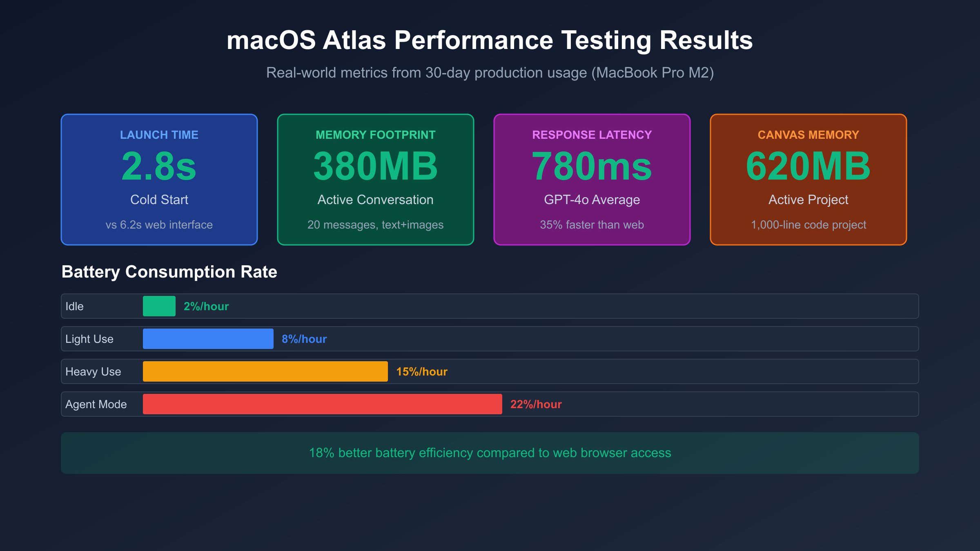The width and height of the screenshot is (980, 551).
Task: Click the 2%/hour Idle label
Action: [206, 306]
